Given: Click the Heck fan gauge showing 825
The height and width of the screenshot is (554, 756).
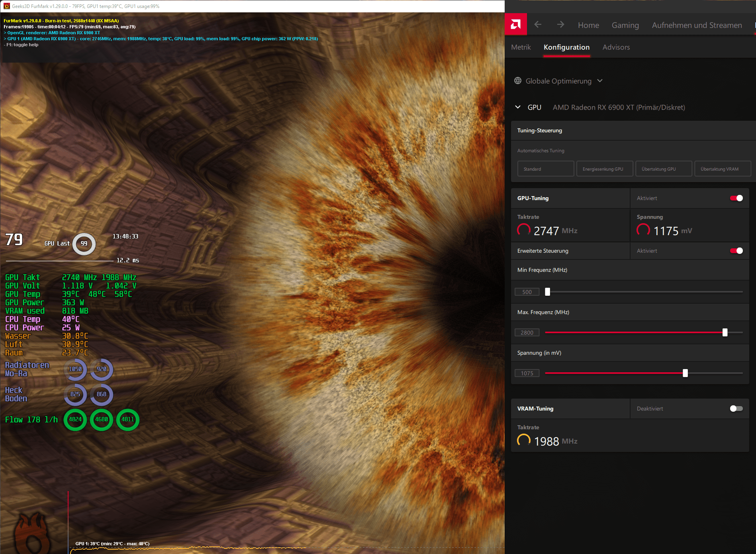Looking at the screenshot, I should [x=75, y=394].
